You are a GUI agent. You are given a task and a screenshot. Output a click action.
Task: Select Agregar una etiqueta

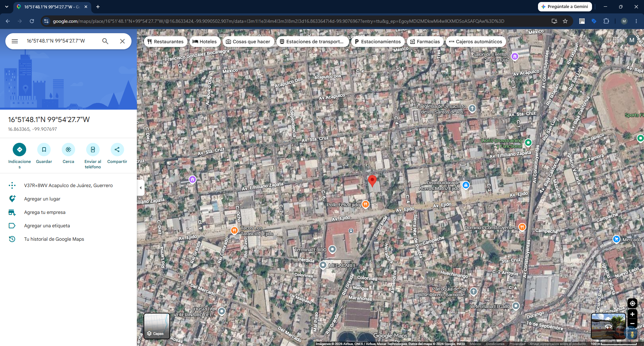[68, 226]
